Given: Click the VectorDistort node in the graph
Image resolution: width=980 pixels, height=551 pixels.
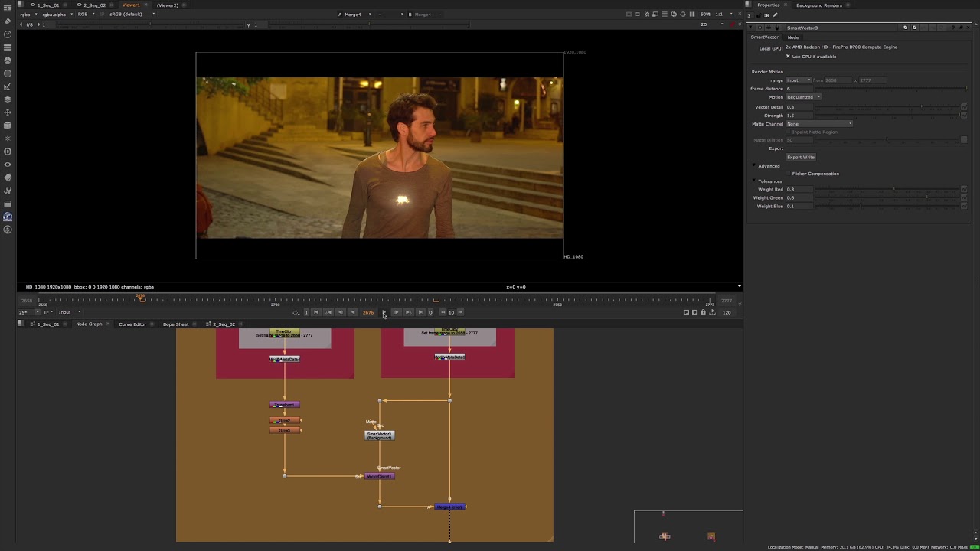Looking at the screenshot, I should click(x=379, y=477).
